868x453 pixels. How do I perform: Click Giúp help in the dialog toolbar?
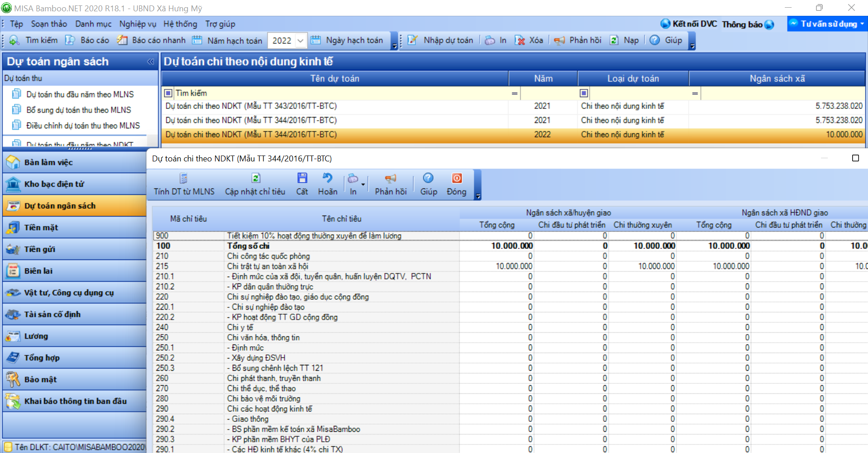[x=428, y=184]
